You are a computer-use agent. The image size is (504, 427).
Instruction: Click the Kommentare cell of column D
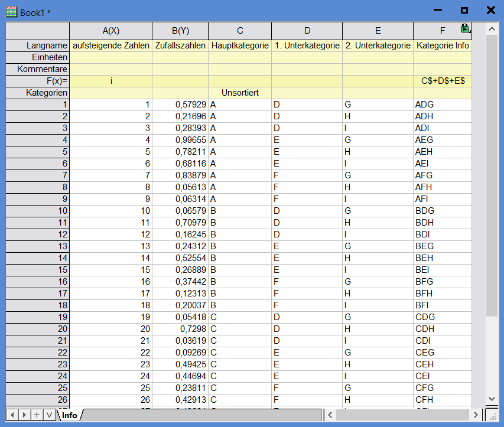307,70
